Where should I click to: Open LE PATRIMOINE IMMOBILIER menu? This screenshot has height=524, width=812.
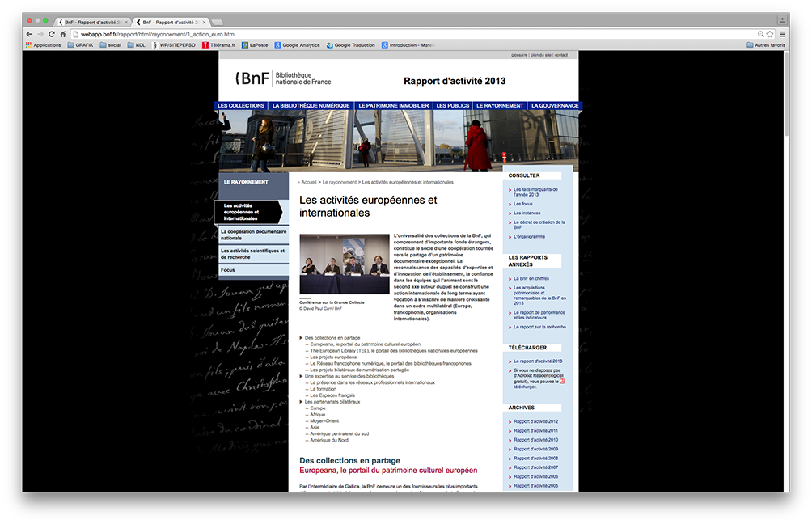coord(394,106)
